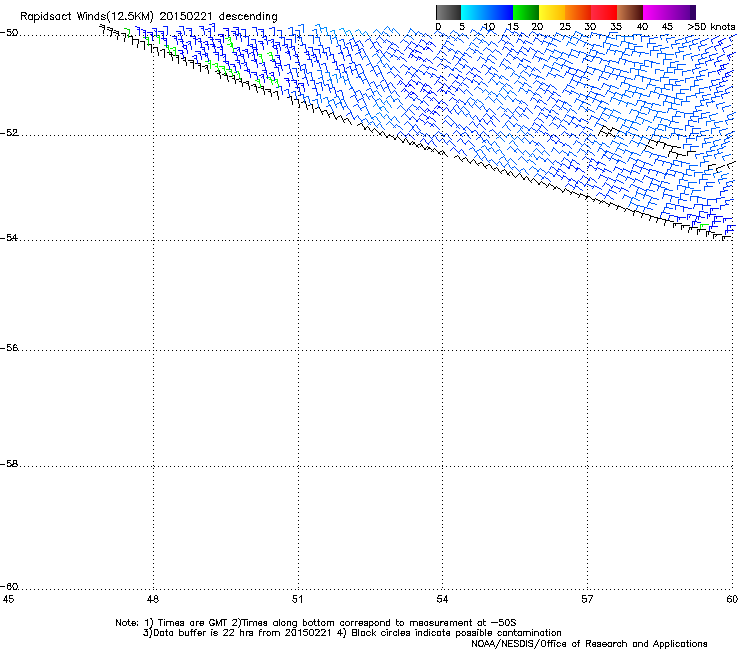Image resolution: width=740 pixels, height=650 pixels.
Task: Click the '25' label on the legend
Action: pyautogui.click(x=565, y=27)
